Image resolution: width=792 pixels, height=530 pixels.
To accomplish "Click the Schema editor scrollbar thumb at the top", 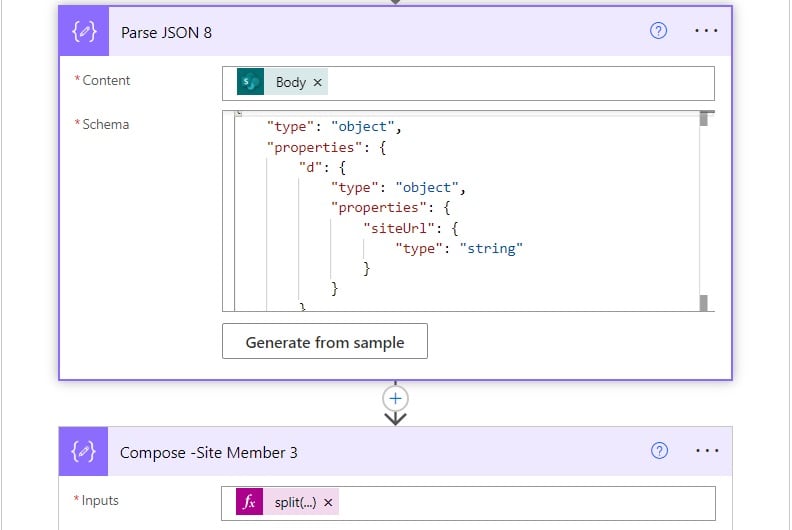I will pyautogui.click(x=704, y=119).
